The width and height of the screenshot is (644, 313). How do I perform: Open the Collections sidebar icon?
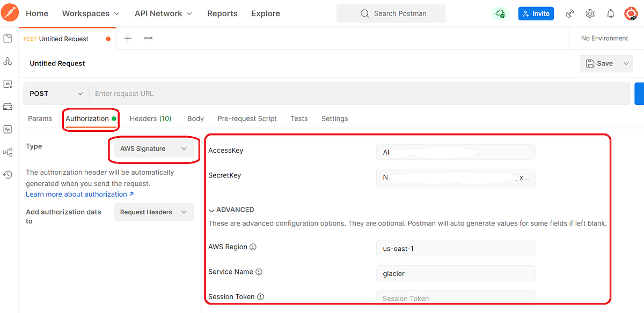pos(8,39)
